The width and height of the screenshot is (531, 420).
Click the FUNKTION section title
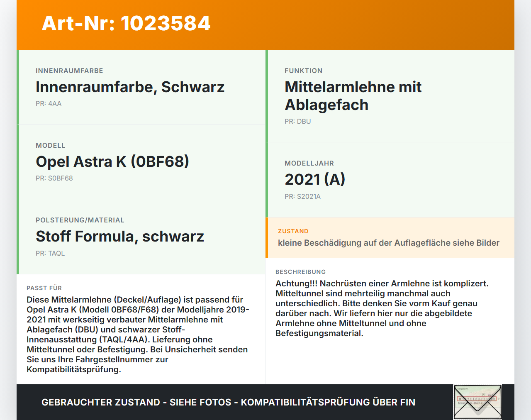[304, 71]
